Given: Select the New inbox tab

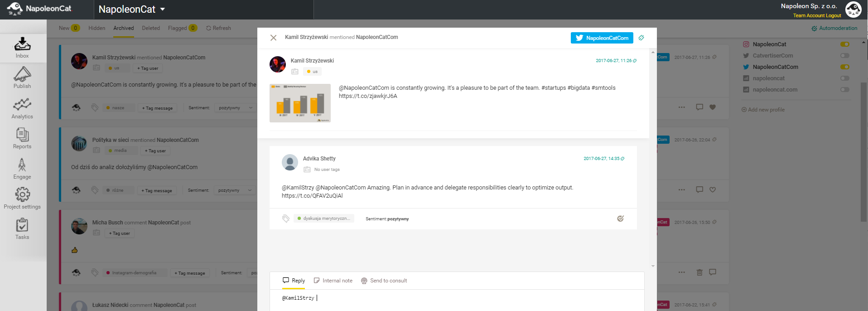Looking at the screenshot, I should 69,28.
